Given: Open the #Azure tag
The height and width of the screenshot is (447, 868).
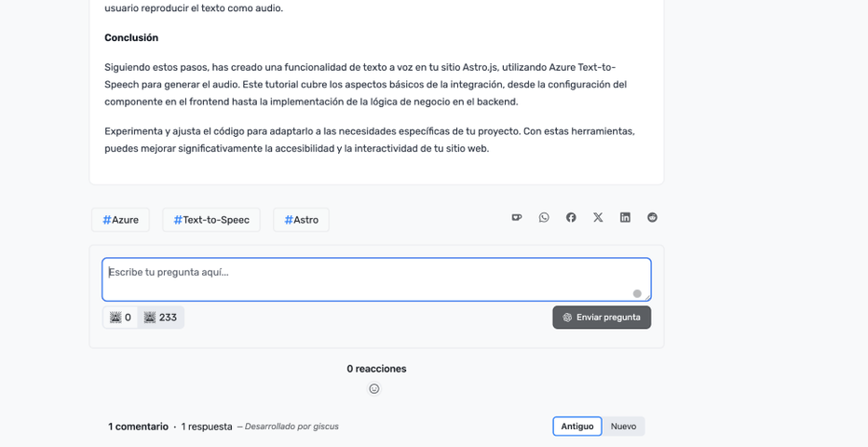Looking at the screenshot, I should click(120, 220).
